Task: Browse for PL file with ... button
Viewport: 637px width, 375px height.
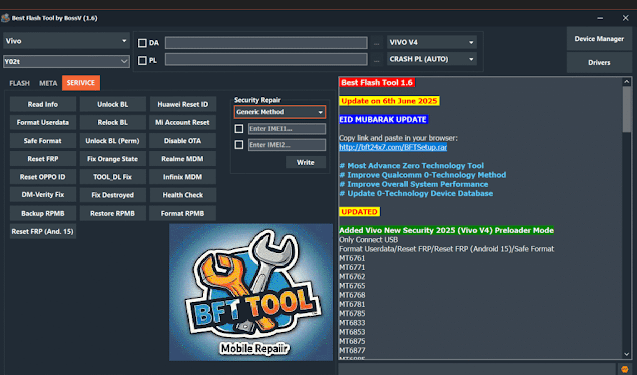Action: point(377,61)
